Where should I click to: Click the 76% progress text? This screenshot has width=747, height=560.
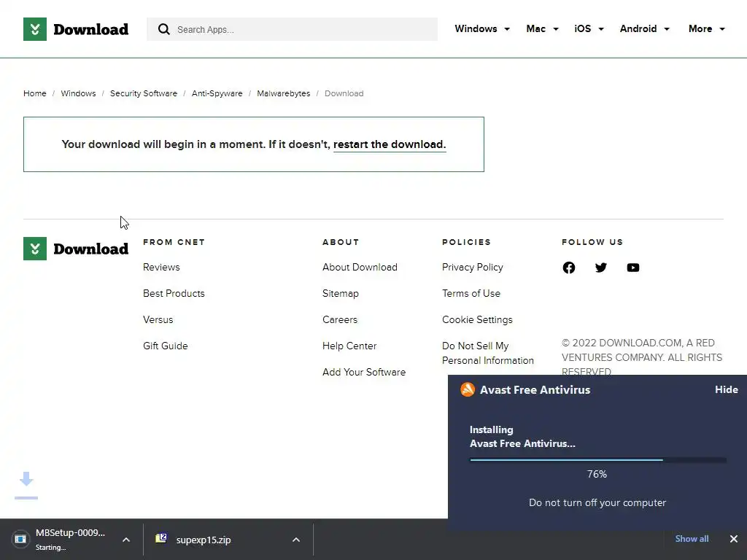tap(597, 474)
